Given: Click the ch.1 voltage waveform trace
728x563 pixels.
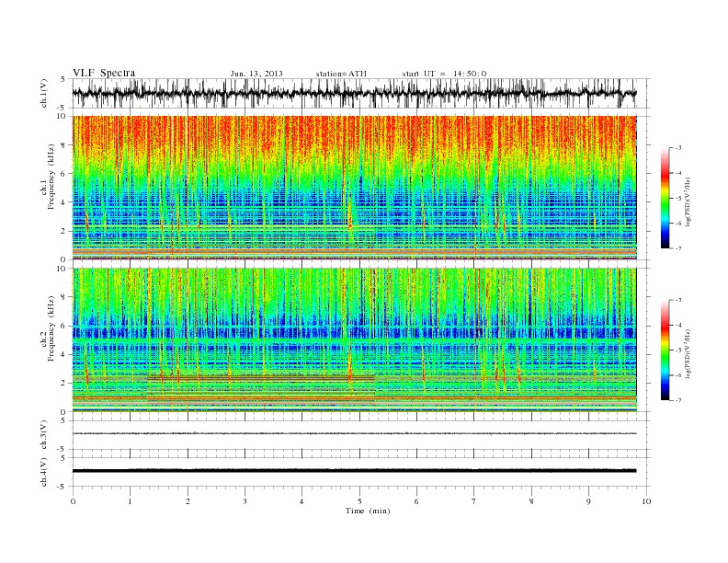Looking at the screenshot, I should [x=354, y=93].
